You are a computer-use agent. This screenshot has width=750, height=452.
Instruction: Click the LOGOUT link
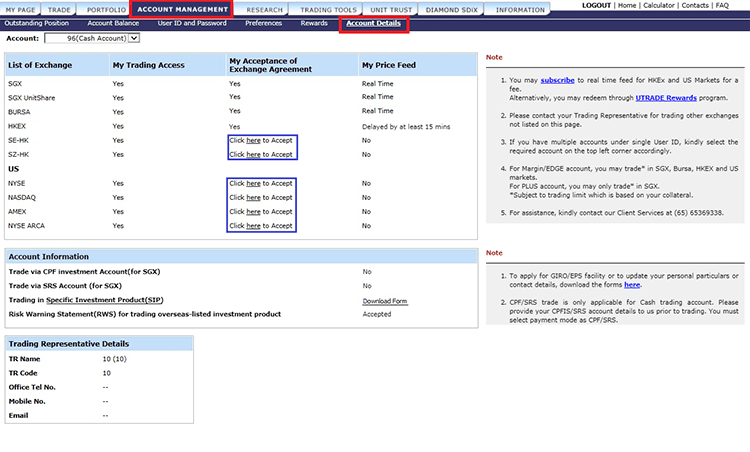click(x=596, y=5)
